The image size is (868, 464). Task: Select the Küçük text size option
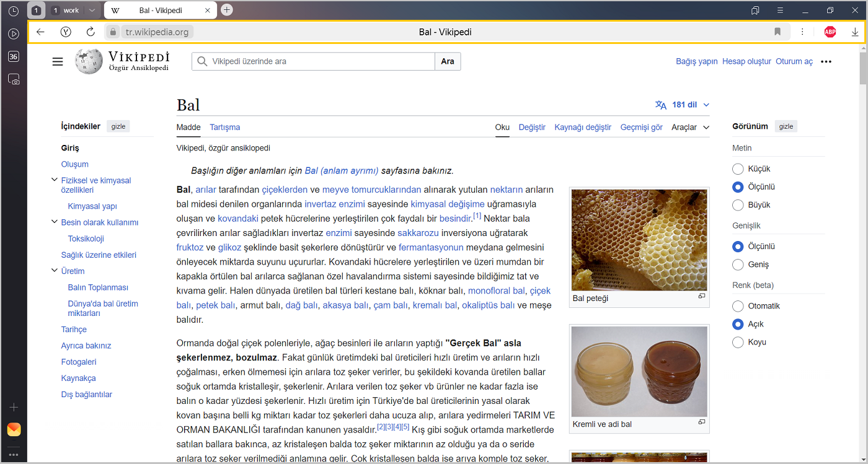click(x=738, y=169)
